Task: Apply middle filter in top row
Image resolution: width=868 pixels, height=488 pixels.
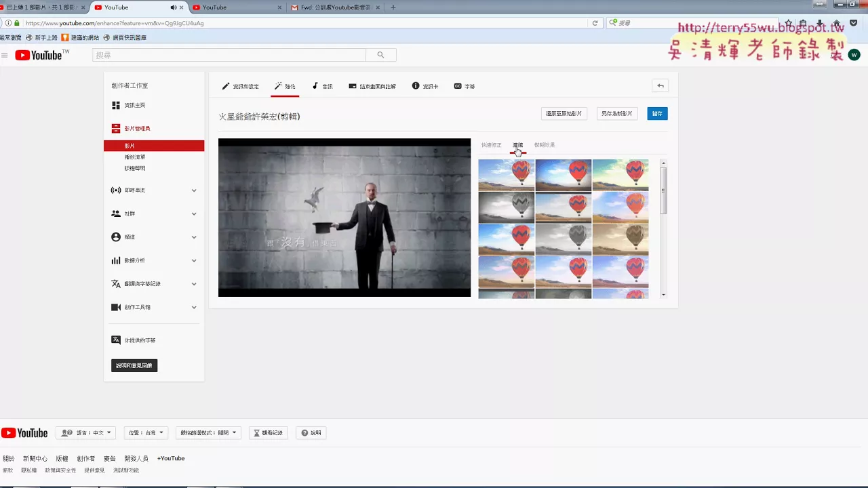Action: 564,175
